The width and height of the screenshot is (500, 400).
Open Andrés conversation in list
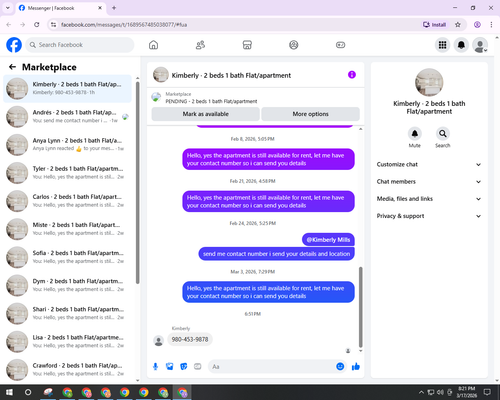click(x=67, y=117)
